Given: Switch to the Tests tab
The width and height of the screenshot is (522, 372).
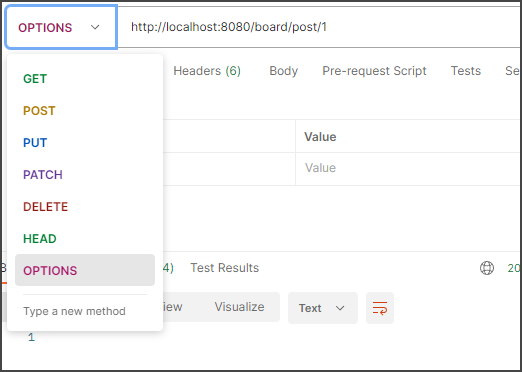Looking at the screenshot, I should (466, 71).
